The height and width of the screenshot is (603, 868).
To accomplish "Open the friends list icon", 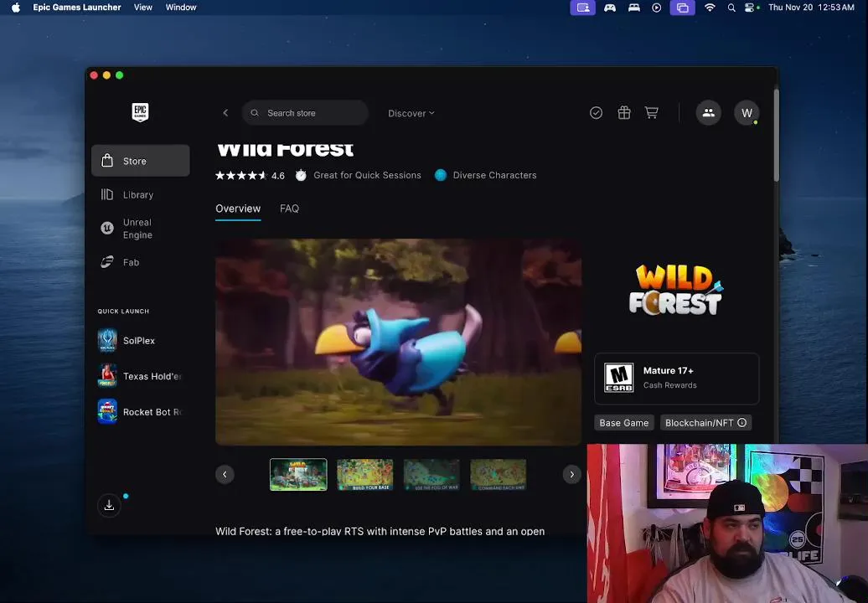I will (x=709, y=113).
